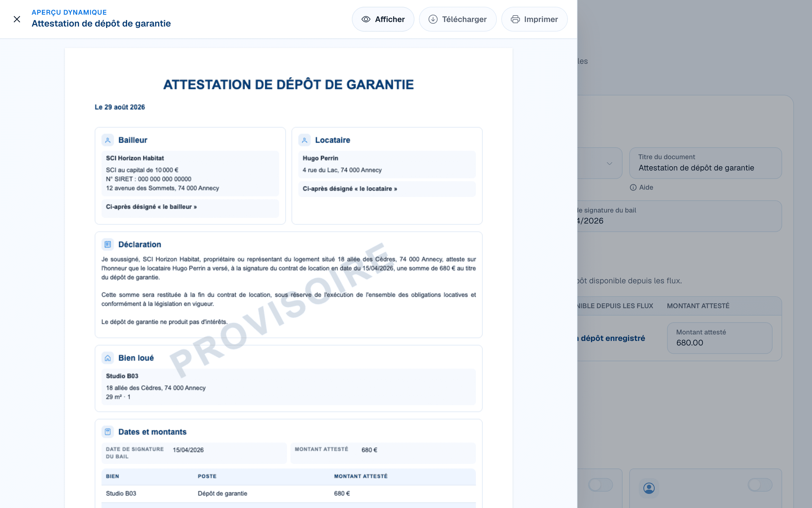The image size is (812, 508).
Task: Click the info icon next to Aide
Action: coord(633,187)
